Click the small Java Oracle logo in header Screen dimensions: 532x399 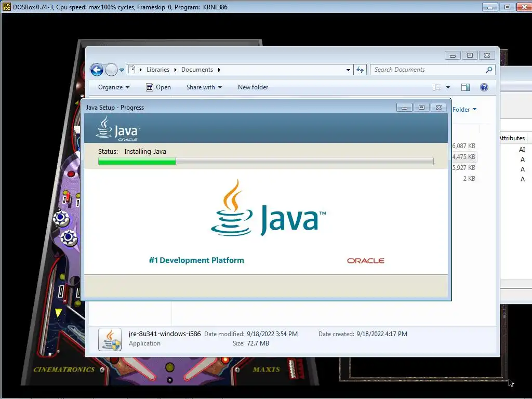click(x=118, y=129)
